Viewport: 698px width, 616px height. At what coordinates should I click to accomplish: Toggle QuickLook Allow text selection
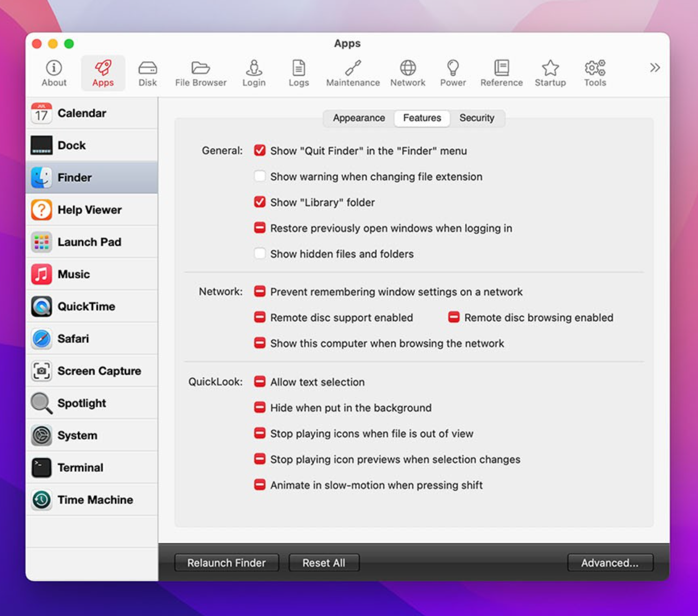(x=260, y=382)
